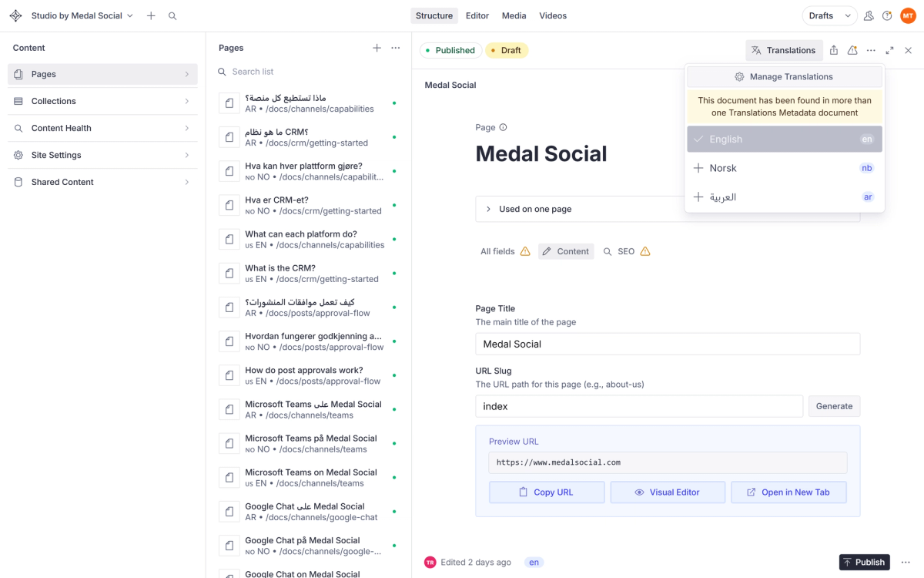Click document icon of 'Microsoft Teams on Medal Social'
Viewport: 924px width, 578px height.
(x=229, y=478)
